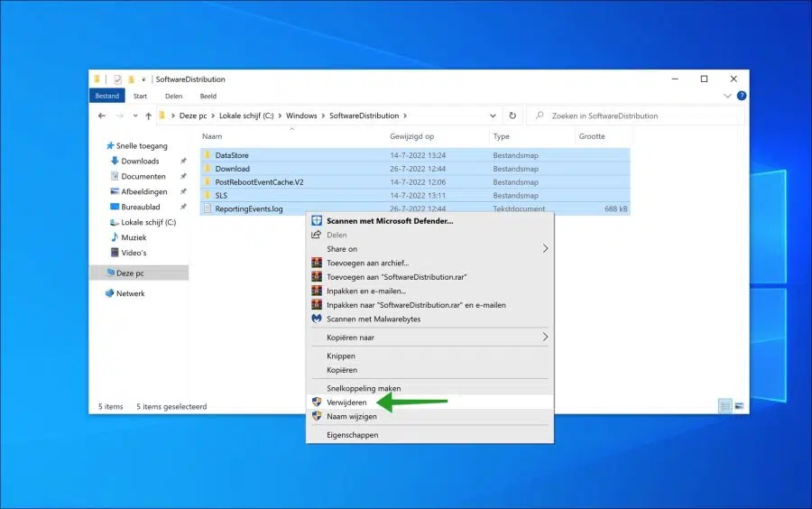Choose Naam wijzigen from context menu
812x509 pixels.
coord(429,416)
